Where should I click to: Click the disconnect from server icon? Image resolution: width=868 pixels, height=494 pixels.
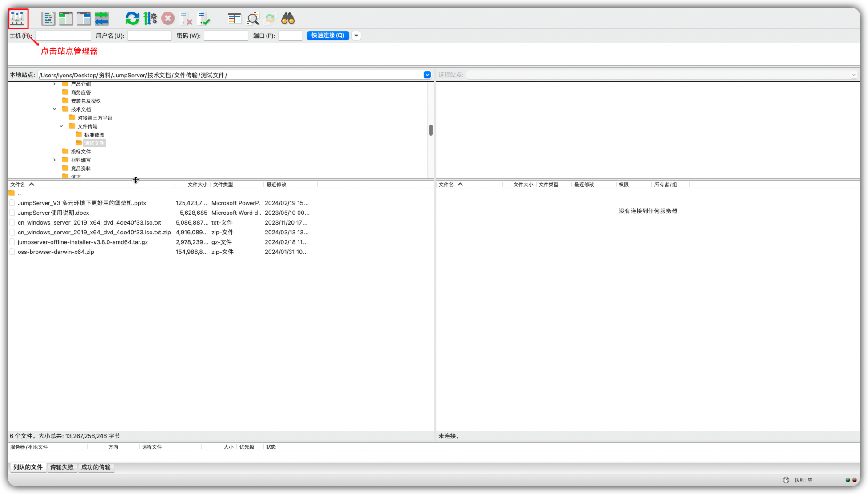tap(186, 19)
